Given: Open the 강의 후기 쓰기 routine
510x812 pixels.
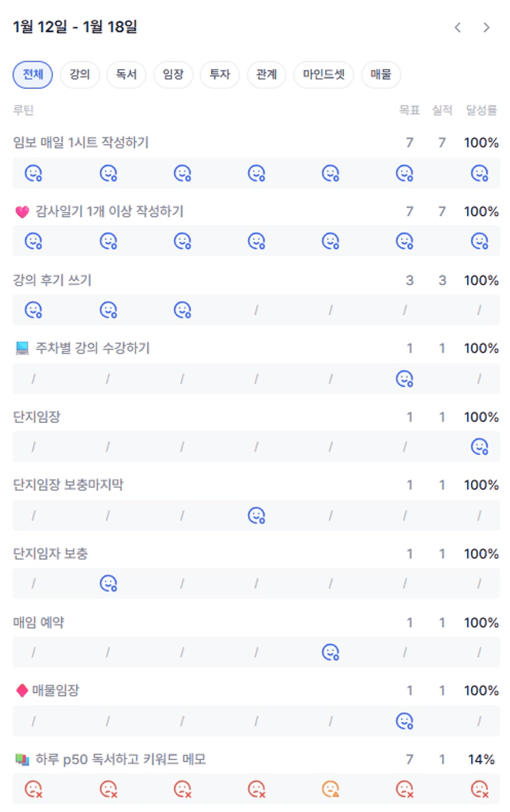Looking at the screenshot, I should tap(52, 281).
